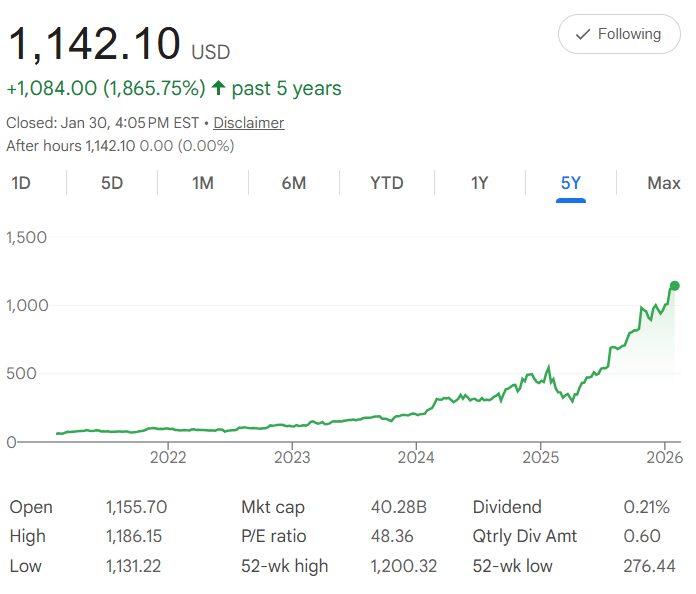Choose the 6M range tab
The image size is (696, 594).
[293, 183]
